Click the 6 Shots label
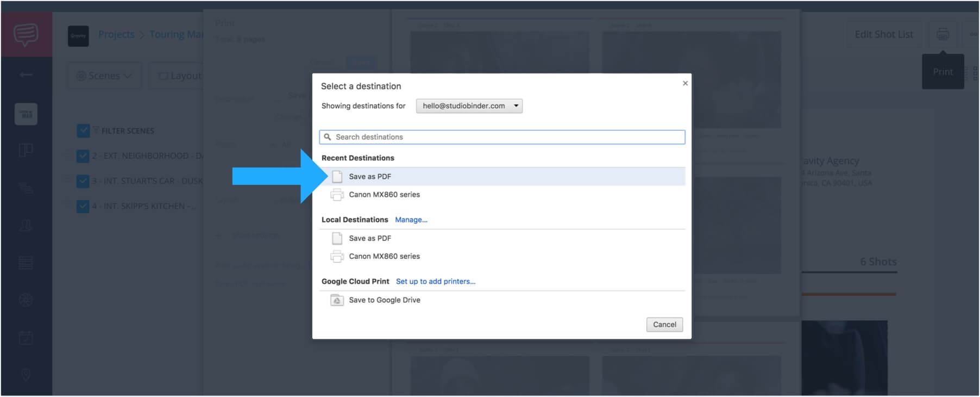Viewport: 980px width, 397px height. (878, 262)
